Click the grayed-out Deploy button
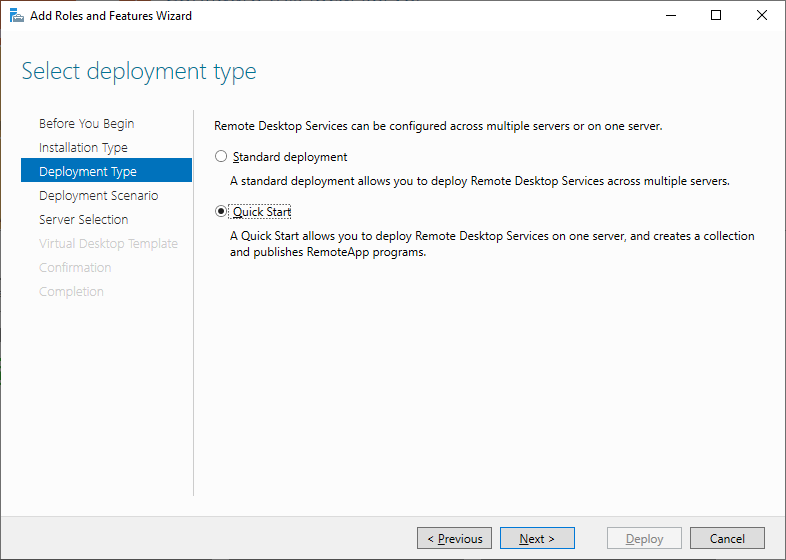This screenshot has width=786, height=560. 644,539
